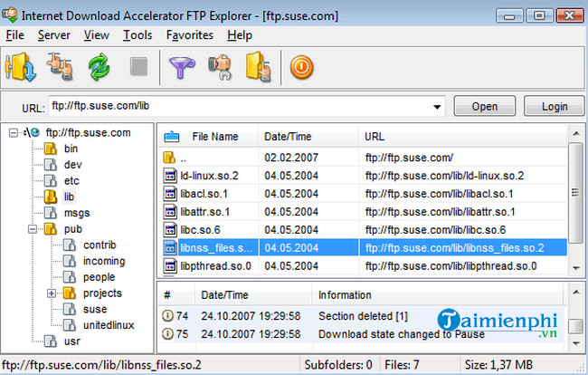The image size is (588, 375).
Task: Expand the projects folder tree node
Action: pyautogui.click(x=52, y=293)
